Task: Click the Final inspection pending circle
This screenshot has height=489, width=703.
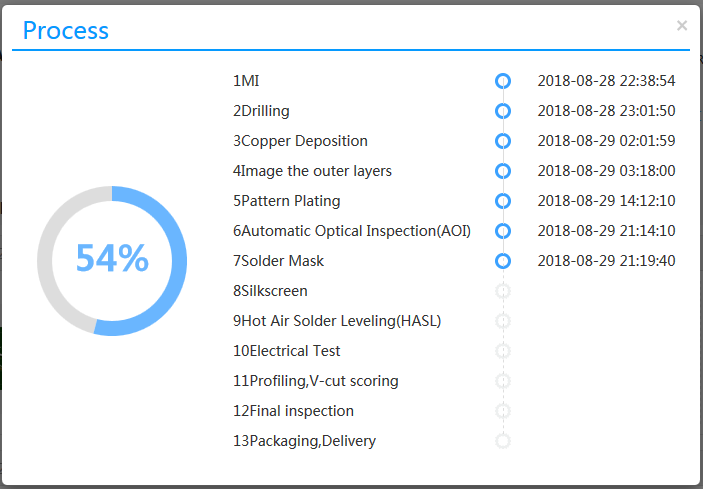Action: coord(503,411)
